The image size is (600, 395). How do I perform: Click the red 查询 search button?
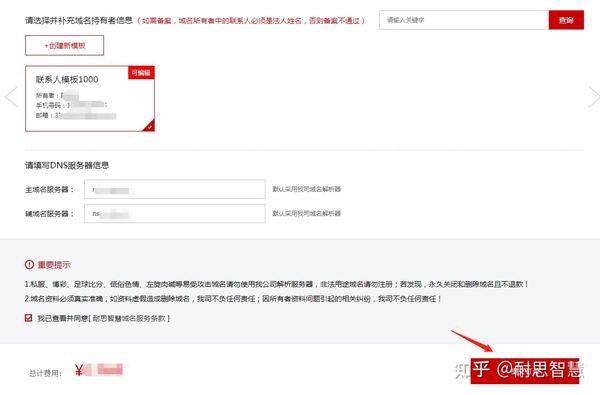pos(566,20)
